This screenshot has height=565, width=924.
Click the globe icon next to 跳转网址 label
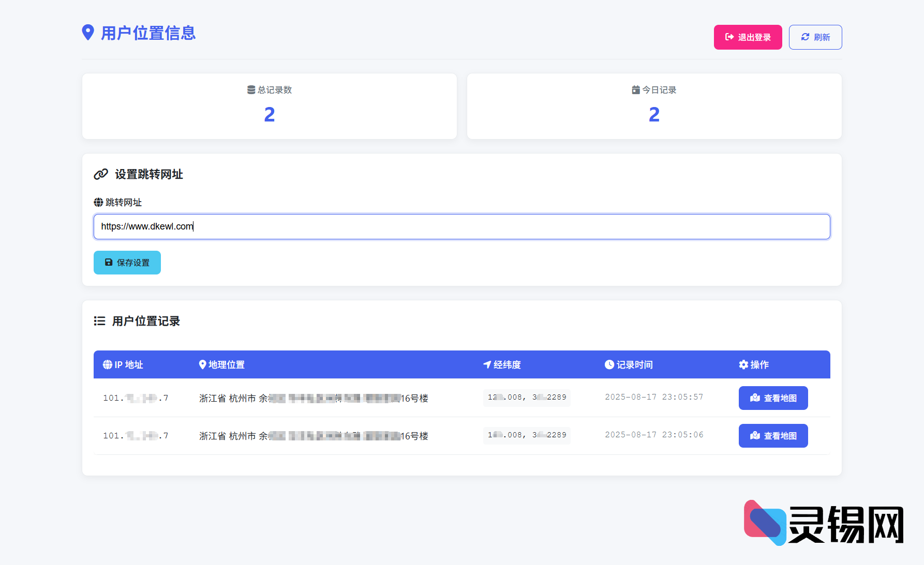[98, 202]
